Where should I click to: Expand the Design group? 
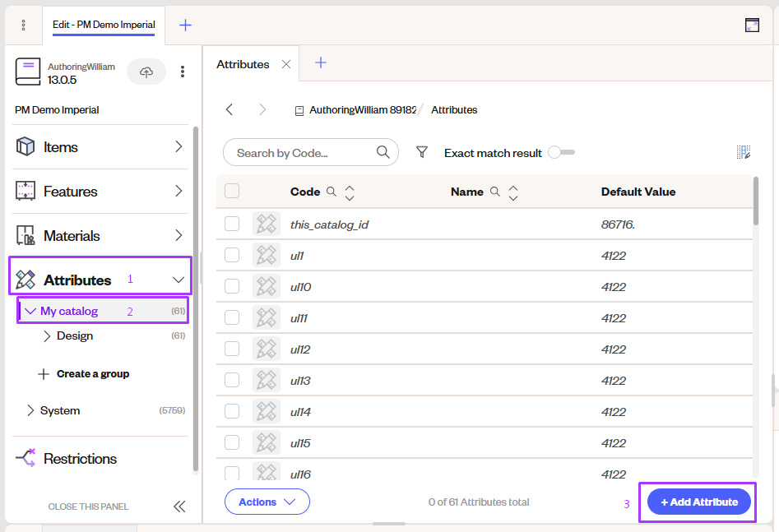47,335
